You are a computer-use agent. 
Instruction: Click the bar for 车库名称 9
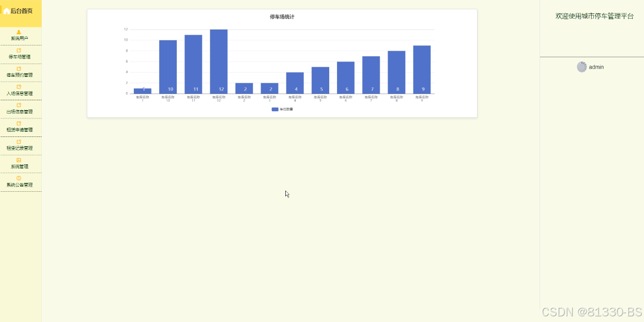tap(422, 70)
